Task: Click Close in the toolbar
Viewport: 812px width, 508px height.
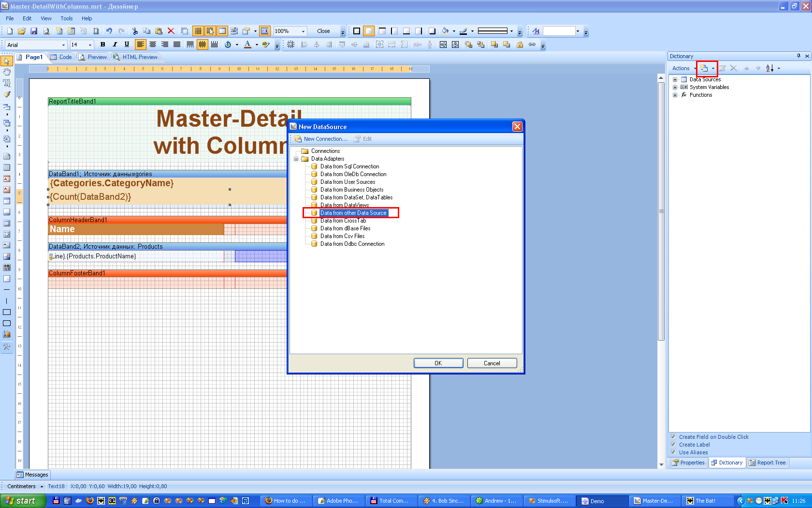Action: click(323, 31)
